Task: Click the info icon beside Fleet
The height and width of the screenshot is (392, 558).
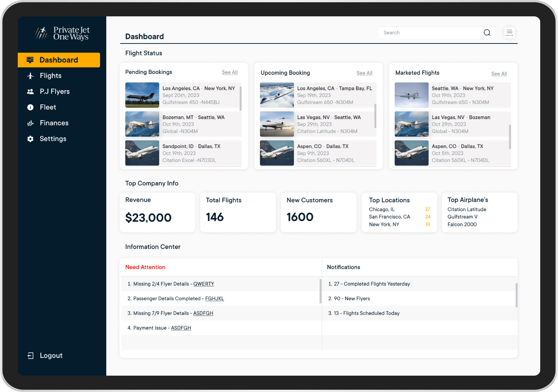Action: coord(30,107)
